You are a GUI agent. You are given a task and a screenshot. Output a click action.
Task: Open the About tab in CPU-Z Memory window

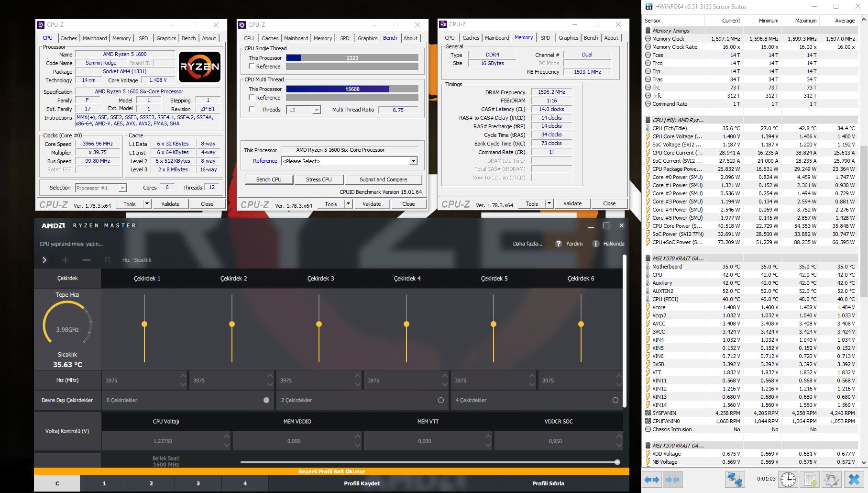click(x=611, y=38)
